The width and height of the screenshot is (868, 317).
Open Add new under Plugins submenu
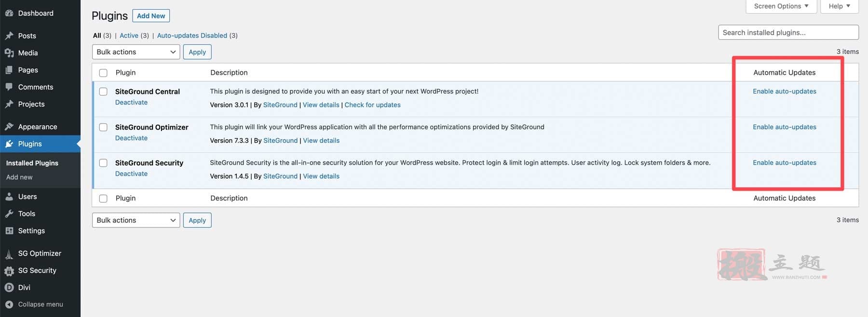coord(19,177)
